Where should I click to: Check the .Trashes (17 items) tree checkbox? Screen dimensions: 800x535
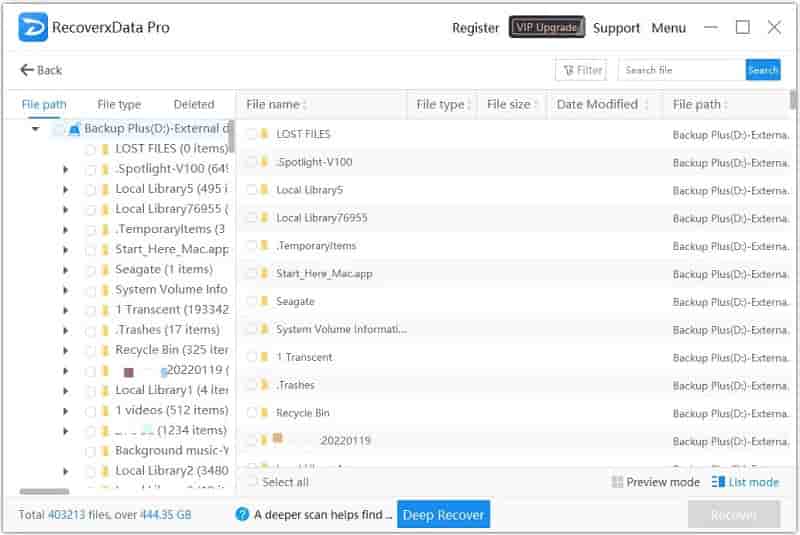tap(90, 330)
